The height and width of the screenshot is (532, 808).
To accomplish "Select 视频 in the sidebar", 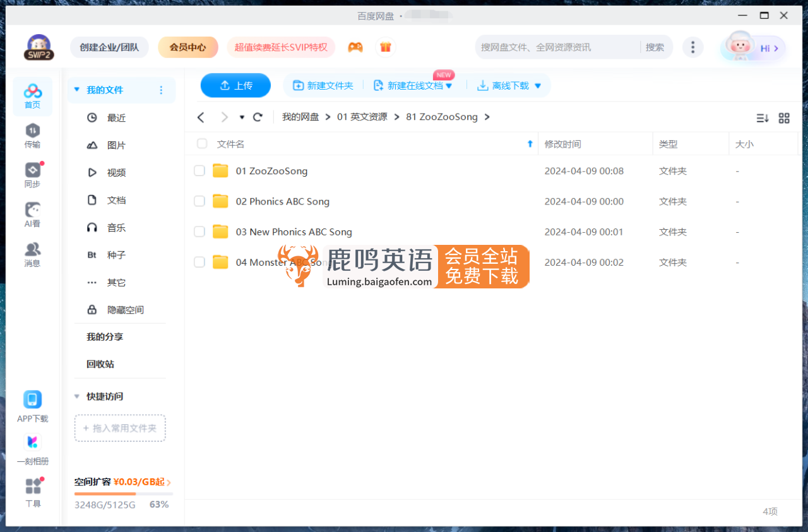I will coord(117,173).
